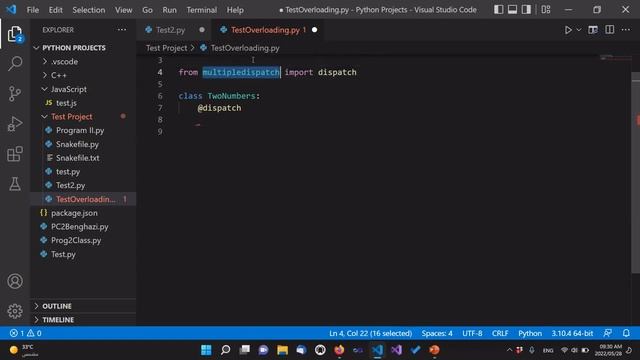The image size is (640, 360).
Task: Change line endings via CRLF
Action: tap(500, 333)
